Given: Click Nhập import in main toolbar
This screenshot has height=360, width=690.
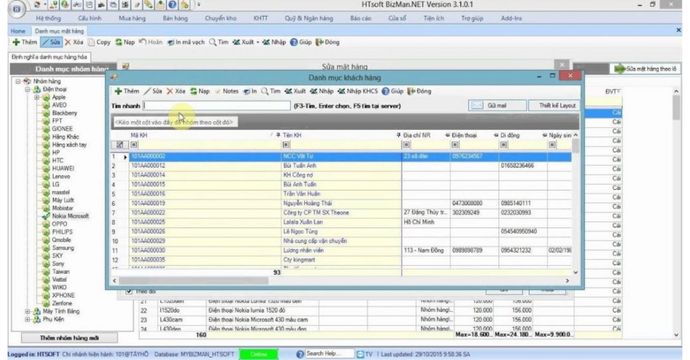Looking at the screenshot, I should coord(274,42).
